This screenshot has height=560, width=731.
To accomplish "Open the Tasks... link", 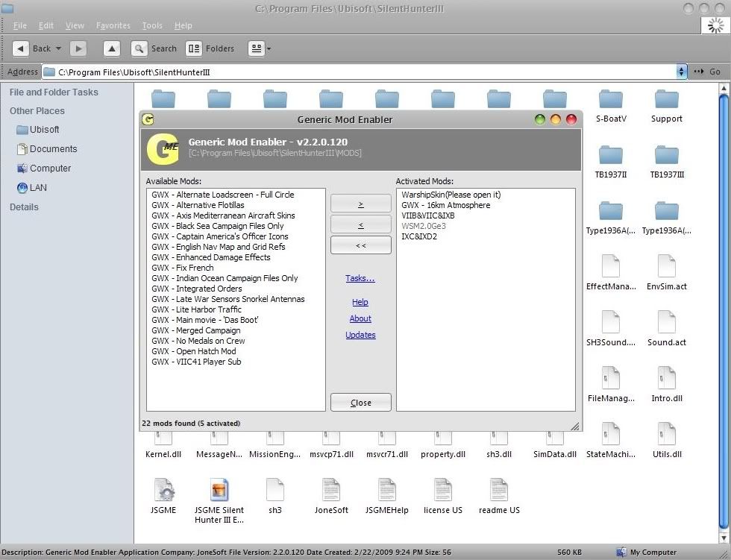I will 360,278.
